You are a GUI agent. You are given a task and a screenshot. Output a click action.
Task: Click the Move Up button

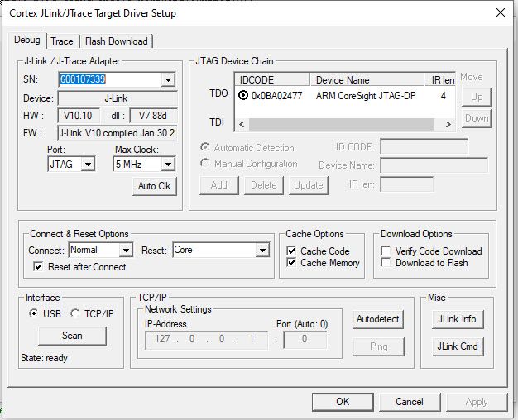click(x=477, y=97)
